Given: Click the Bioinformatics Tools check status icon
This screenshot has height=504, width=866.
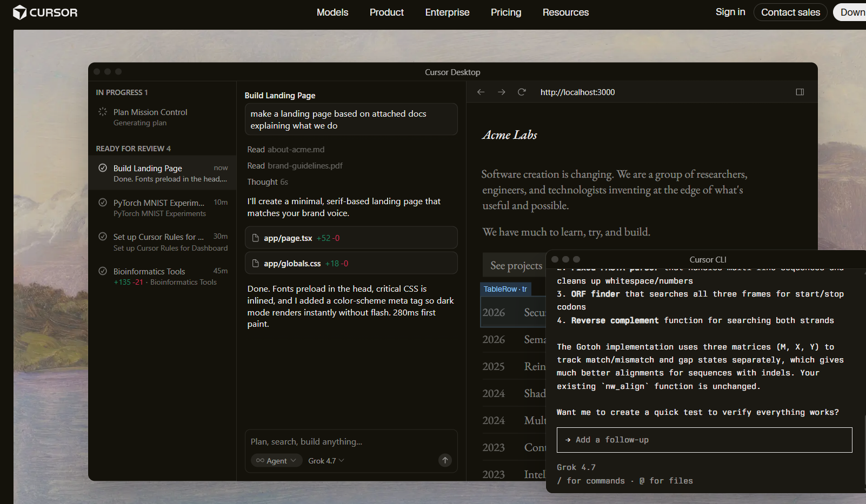Looking at the screenshot, I should [x=103, y=271].
